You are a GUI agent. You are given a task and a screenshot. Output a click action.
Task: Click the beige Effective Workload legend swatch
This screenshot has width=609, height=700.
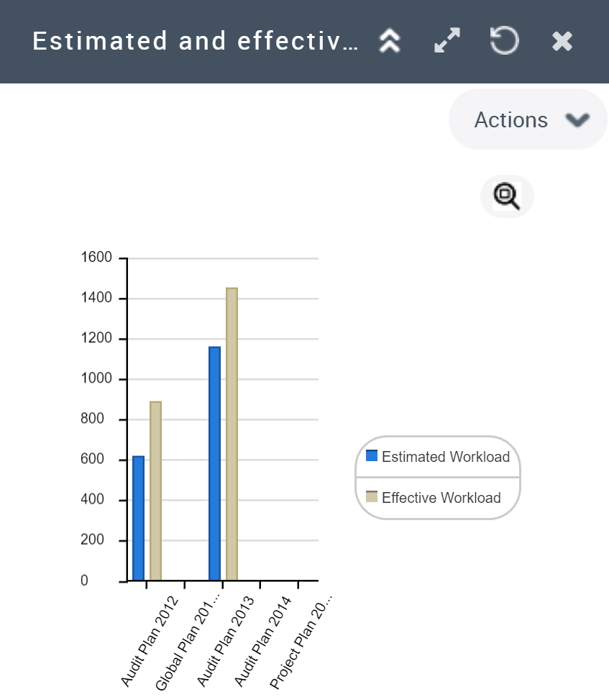coord(372,496)
